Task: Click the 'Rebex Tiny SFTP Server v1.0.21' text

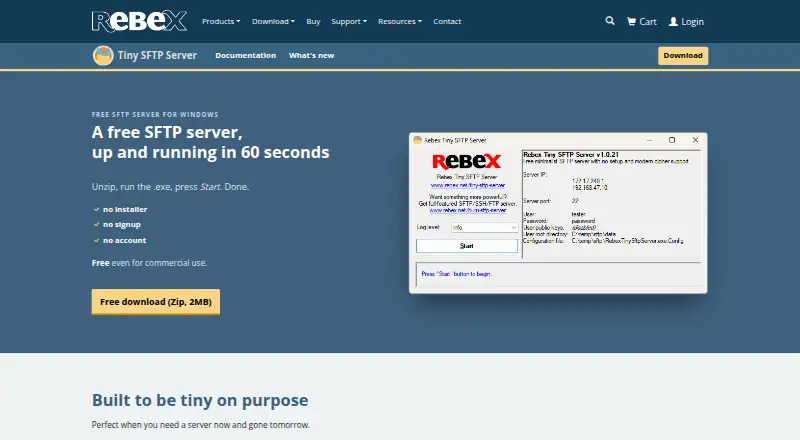Action: (x=571, y=154)
